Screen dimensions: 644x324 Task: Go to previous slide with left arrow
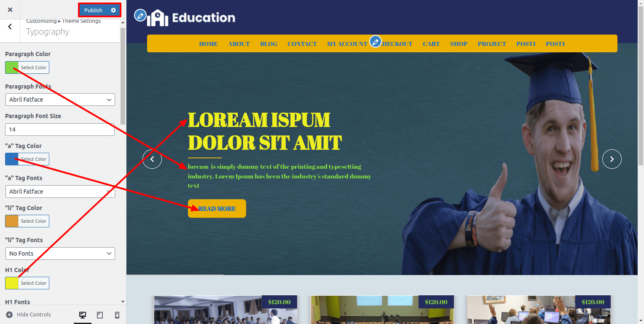pyautogui.click(x=152, y=159)
